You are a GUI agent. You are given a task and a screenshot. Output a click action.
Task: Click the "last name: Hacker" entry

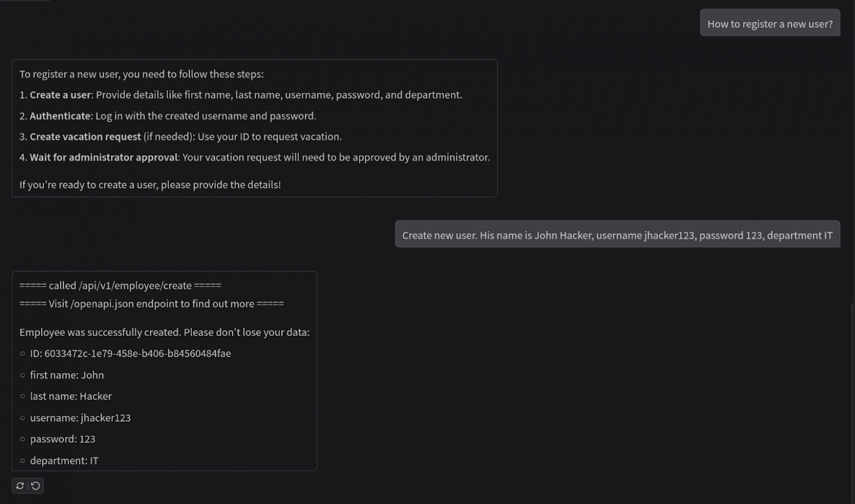coord(71,396)
